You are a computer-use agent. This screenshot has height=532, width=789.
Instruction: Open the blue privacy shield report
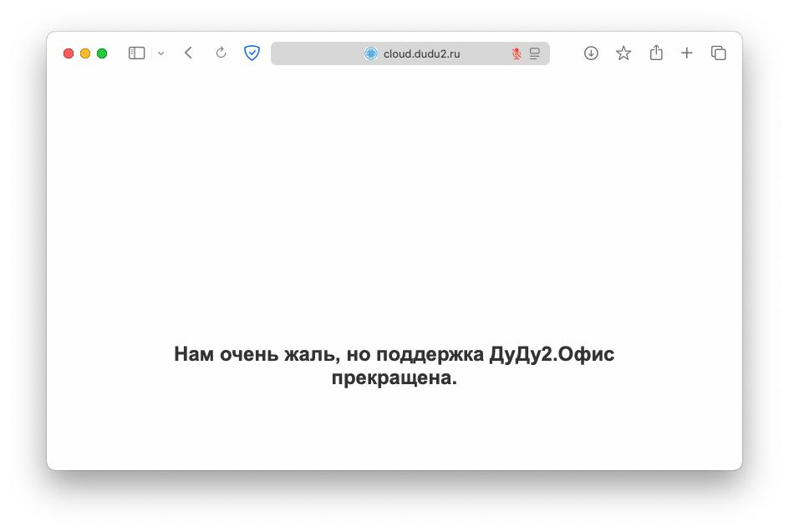[252, 53]
